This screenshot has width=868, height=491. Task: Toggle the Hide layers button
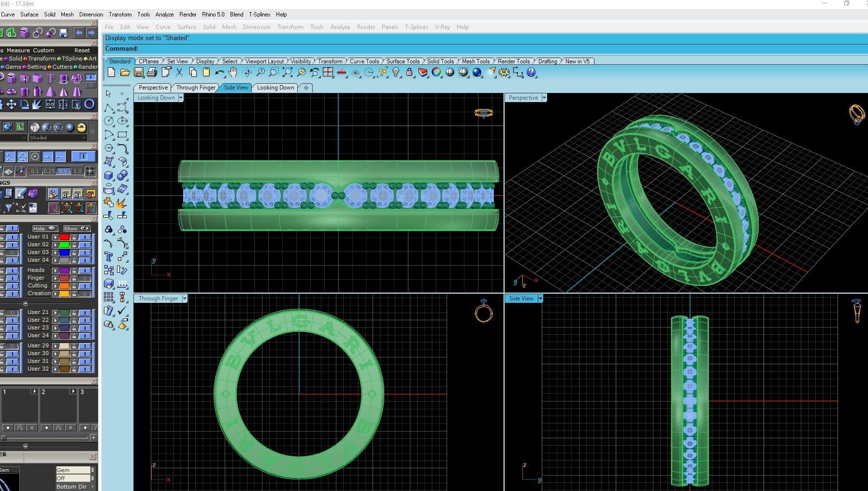tap(45, 228)
